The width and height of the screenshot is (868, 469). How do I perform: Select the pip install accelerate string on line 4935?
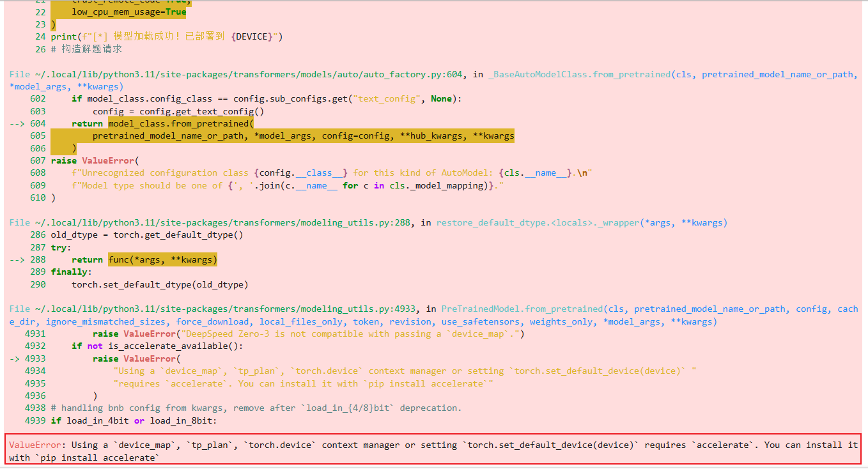(303, 383)
